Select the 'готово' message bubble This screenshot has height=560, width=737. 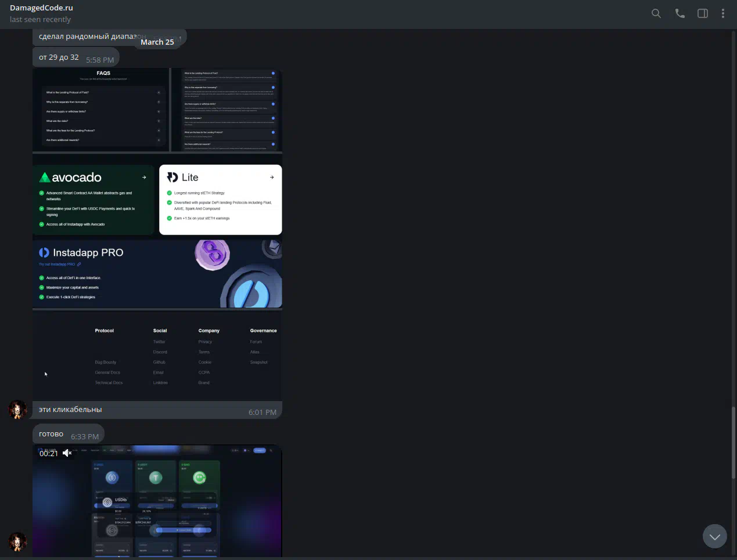pos(51,434)
